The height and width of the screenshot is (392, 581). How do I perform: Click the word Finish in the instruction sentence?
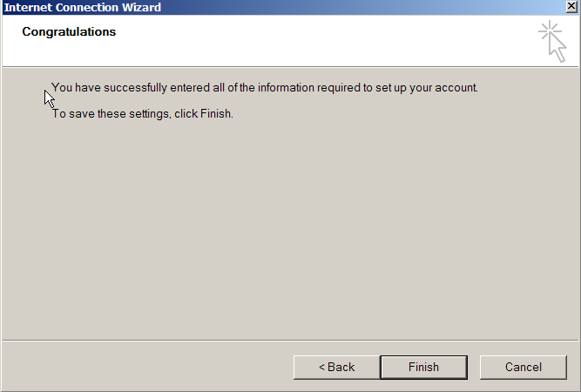tap(216, 114)
